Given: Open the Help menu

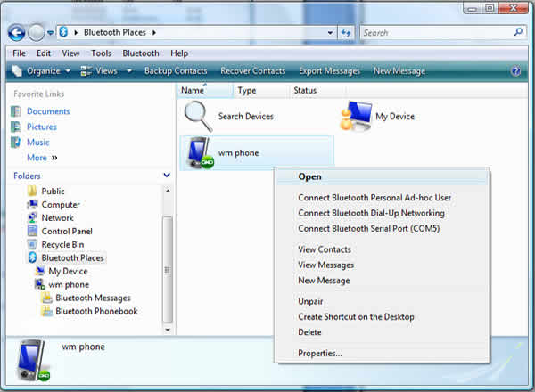Looking at the screenshot, I should (x=179, y=53).
